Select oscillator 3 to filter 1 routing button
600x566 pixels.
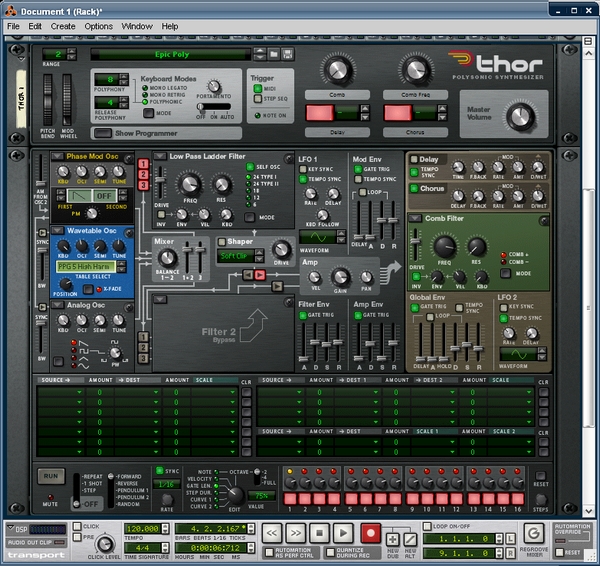143,185
